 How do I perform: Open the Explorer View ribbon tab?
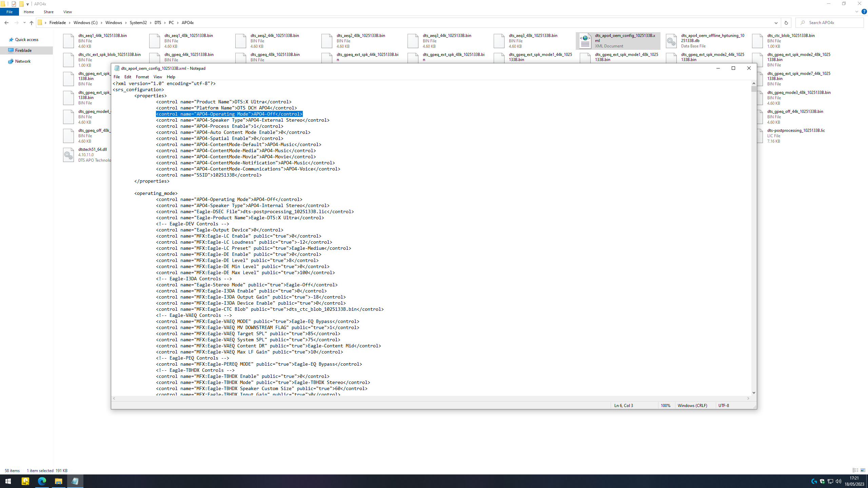(67, 12)
